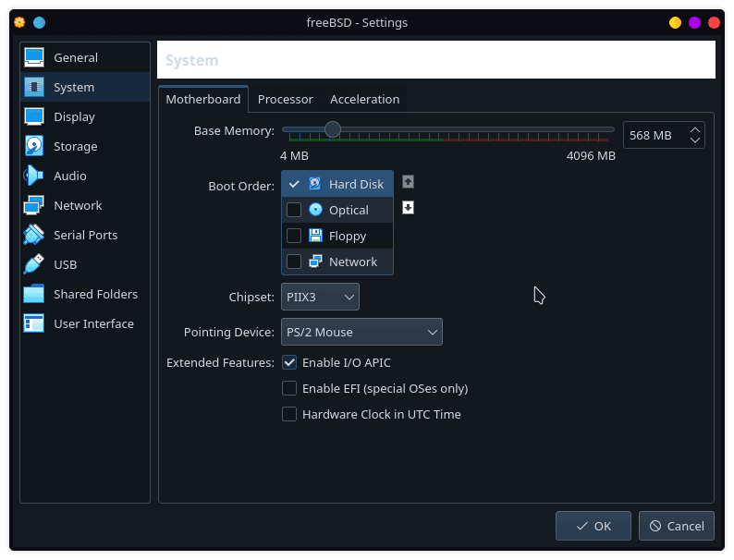
Task: Switch to the Processor tab
Action: (285, 99)
